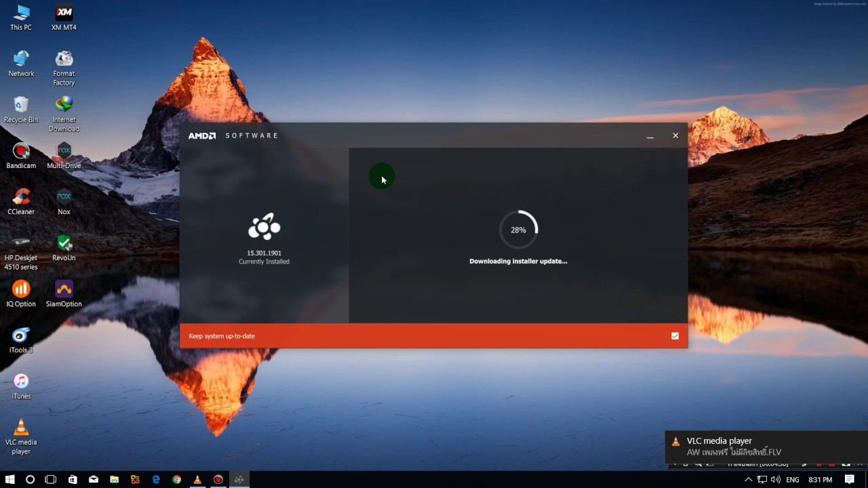
Task: Open Cortana search circle in taskbar
Action: coord(30,479)
